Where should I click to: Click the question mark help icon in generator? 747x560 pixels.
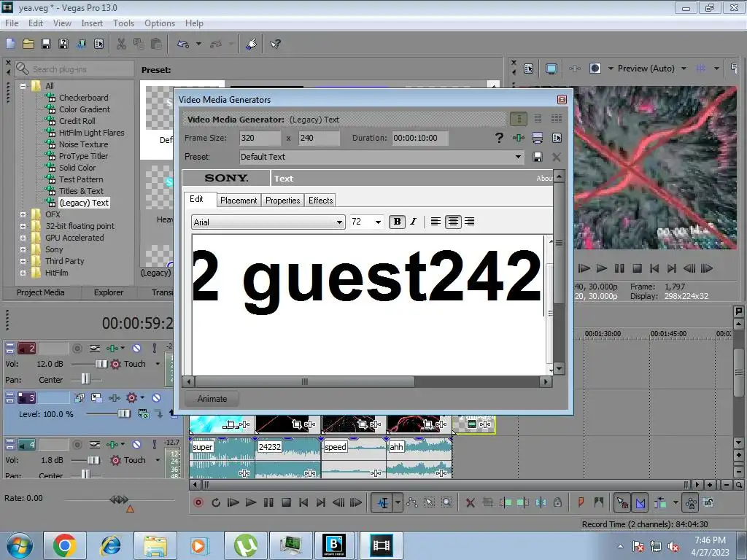point(499,138)
